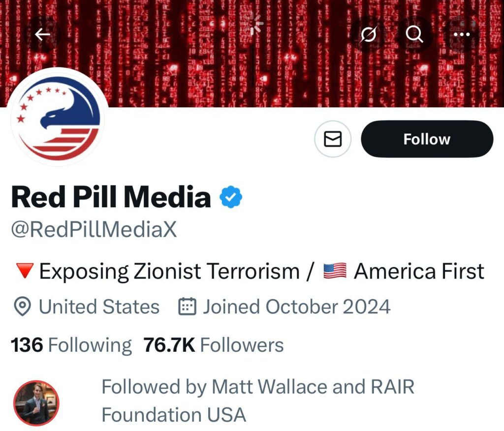Open the search icon

pos(415,34)
